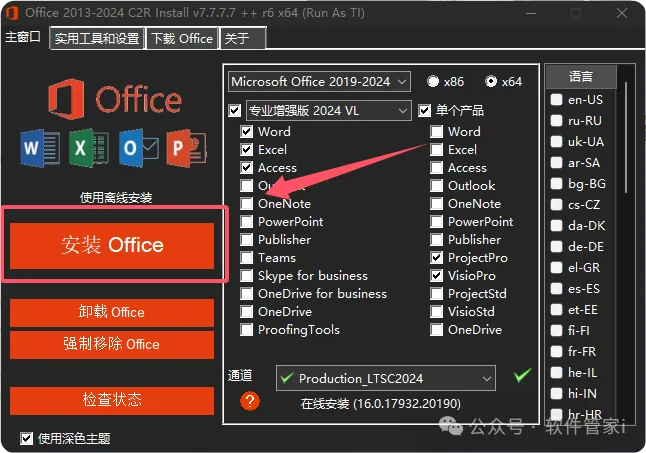This screenshot has height=453, width=646.
Task: Select the ru-RU language checkbox
Action: tap(557, 120)
